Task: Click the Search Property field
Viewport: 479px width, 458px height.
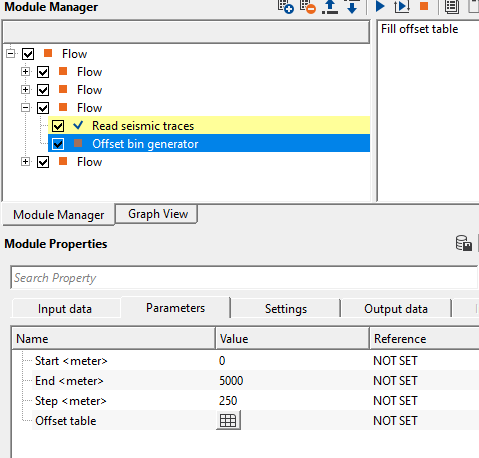Action: point(244,278)
